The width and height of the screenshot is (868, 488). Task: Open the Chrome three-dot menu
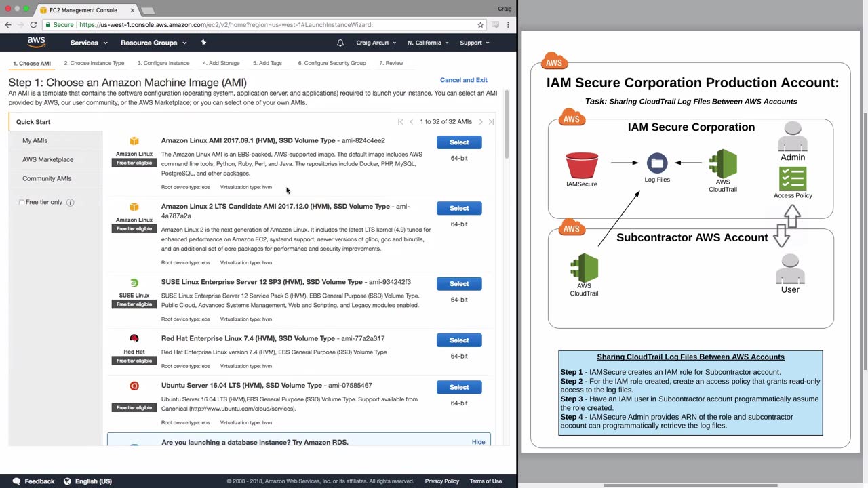(x=508, y=25)
